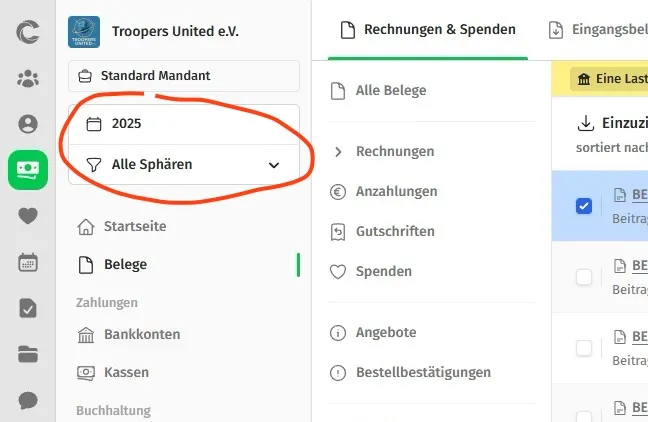Go to Bankkonten page
648x422 pixels.
(x=126, y=333)
